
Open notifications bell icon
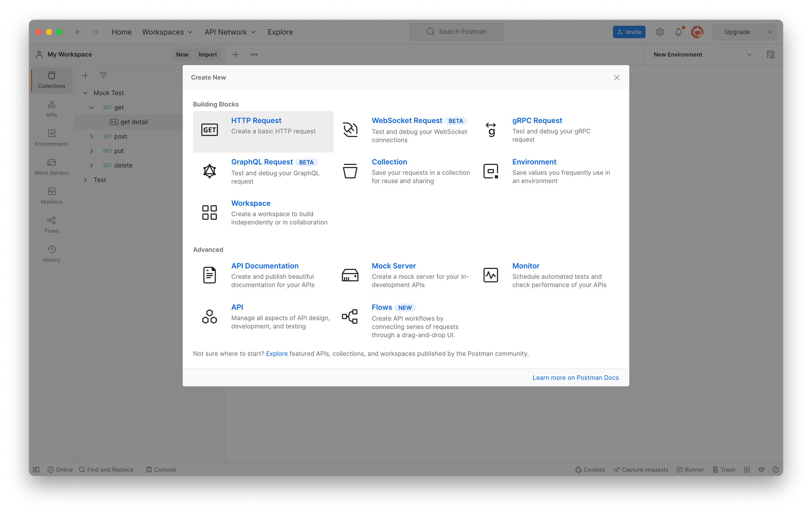pyautogui.click(x=678, y=32)
